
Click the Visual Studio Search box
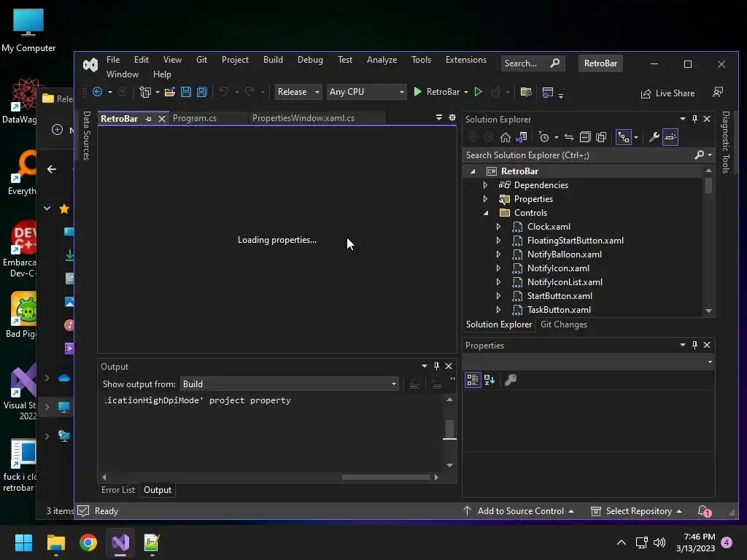[x=532, y=63]
